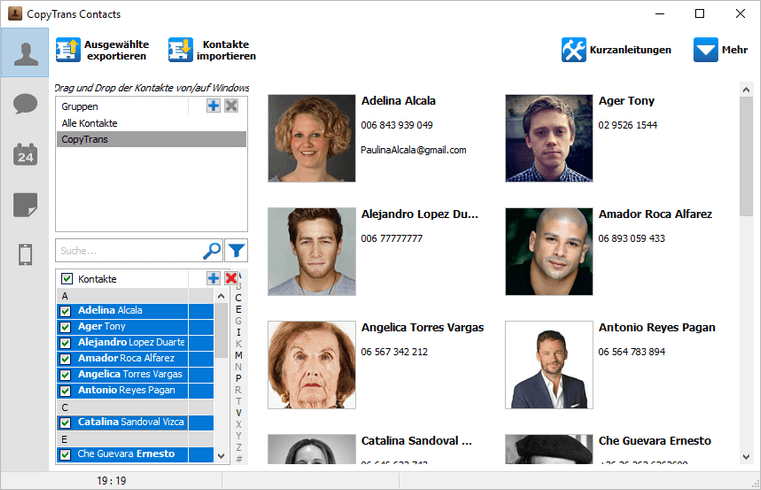Open the Calendar sidebar section
The width and height of the screenshot is (761, 490).
25,155
